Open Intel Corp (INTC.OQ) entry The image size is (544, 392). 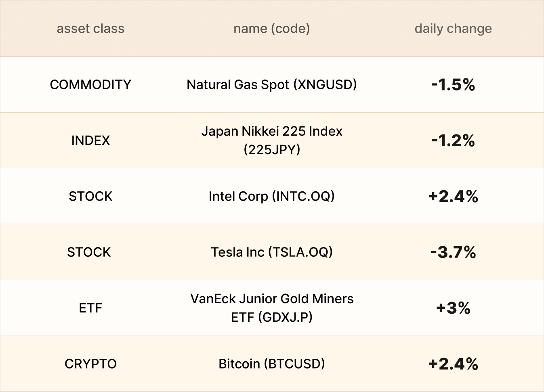tap(271, 196)
